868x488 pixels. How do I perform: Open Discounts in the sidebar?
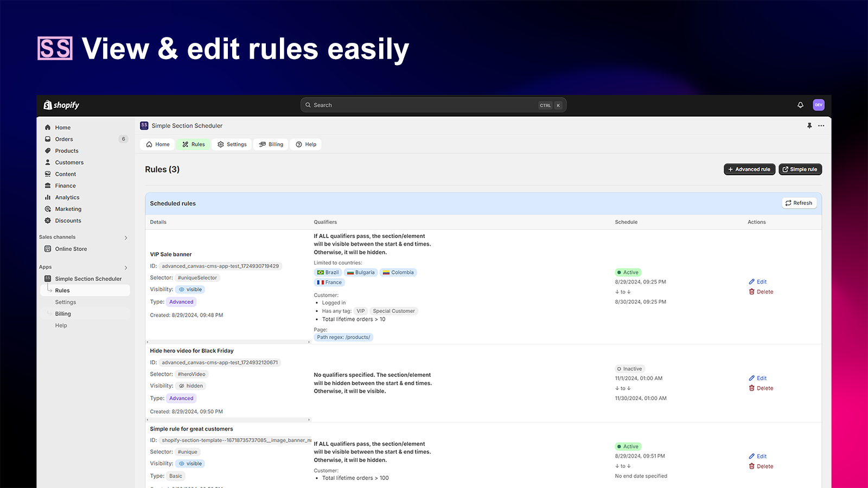click(x=68, y=221)
